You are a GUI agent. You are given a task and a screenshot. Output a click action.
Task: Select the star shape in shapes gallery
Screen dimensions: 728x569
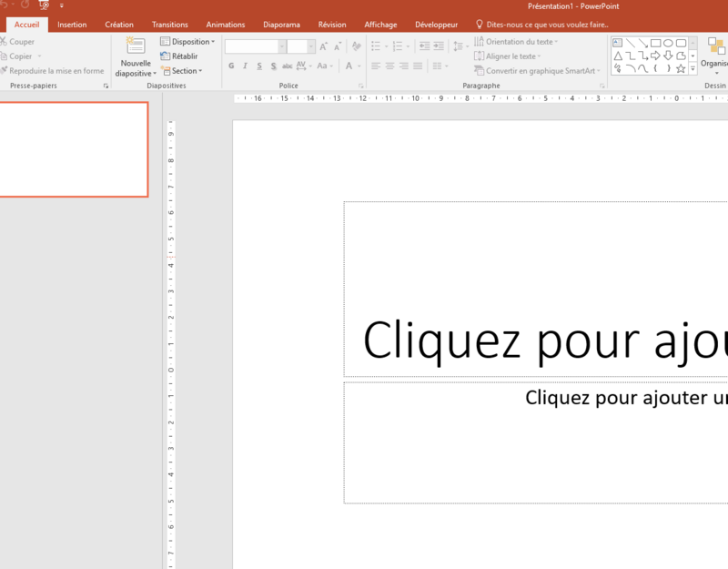[681, 69]
